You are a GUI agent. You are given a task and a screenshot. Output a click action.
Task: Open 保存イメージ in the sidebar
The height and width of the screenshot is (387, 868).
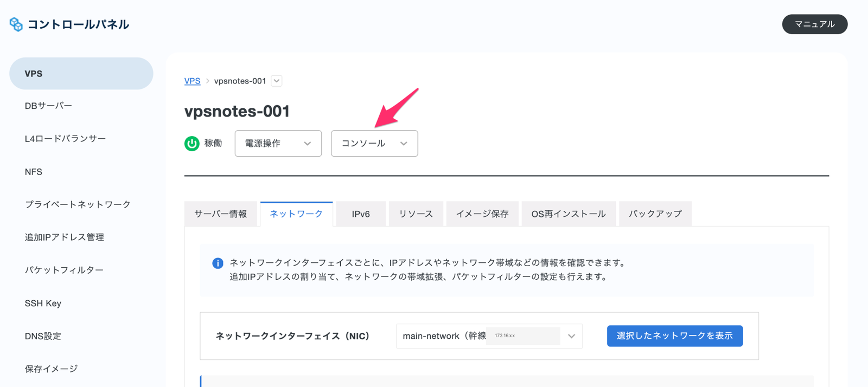coord(51,369)
